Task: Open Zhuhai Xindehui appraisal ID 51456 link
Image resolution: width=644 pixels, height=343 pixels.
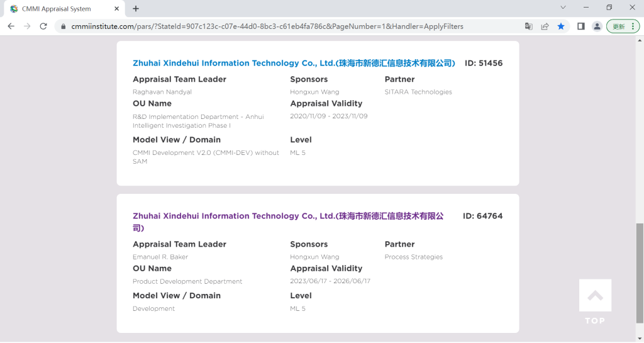Action: coord(294,63)
